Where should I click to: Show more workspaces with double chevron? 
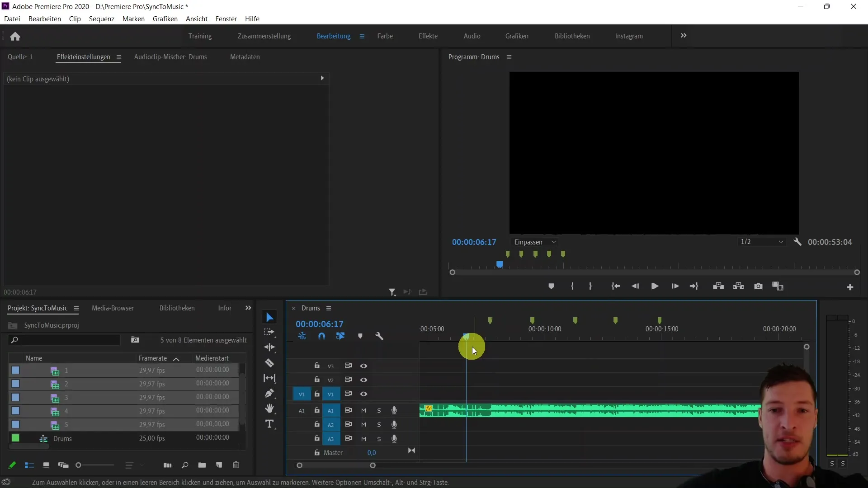click(x=684, y=36)
